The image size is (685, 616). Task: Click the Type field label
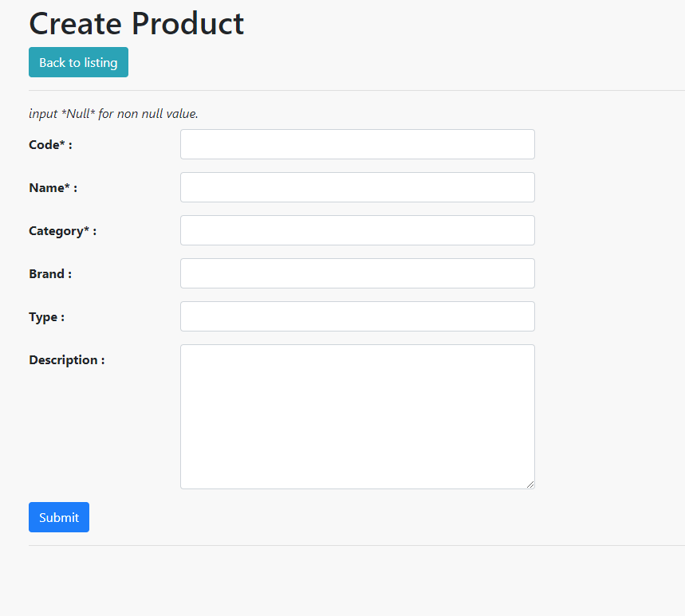(46, 316)
